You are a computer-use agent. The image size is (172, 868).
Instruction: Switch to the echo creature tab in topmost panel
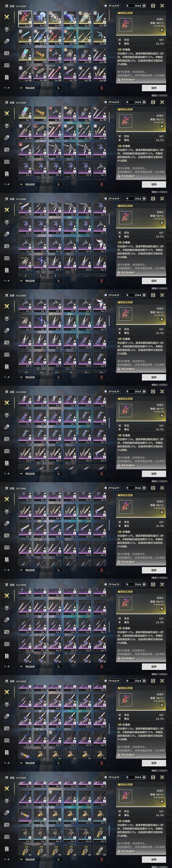[x=6, y=29]
